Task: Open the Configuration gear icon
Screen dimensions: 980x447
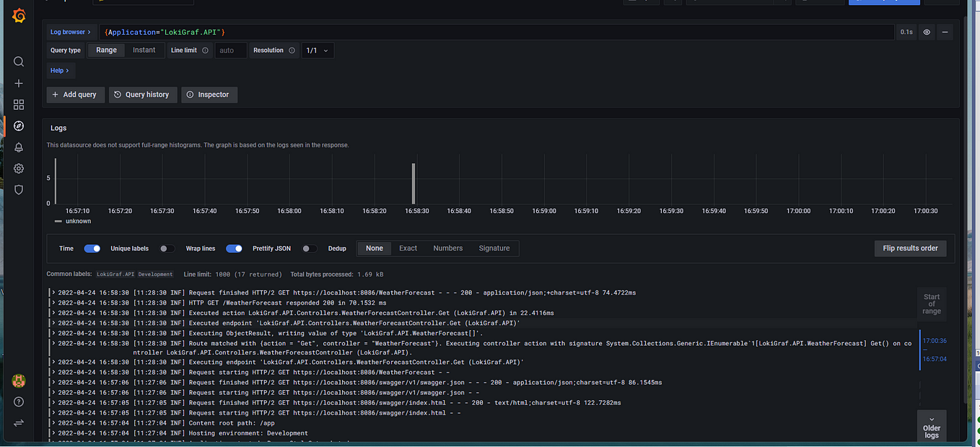Action: (19, 168)
